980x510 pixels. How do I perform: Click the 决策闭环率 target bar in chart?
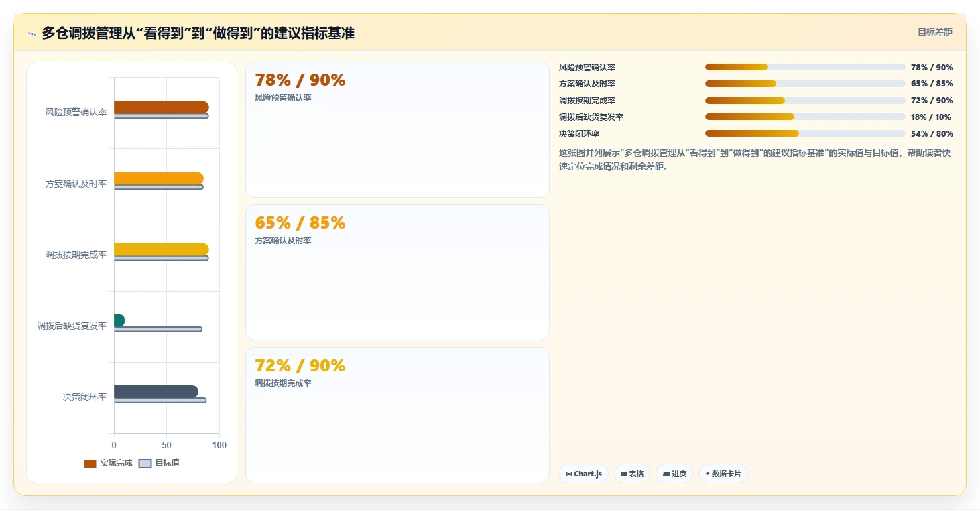tap(160, 400)
